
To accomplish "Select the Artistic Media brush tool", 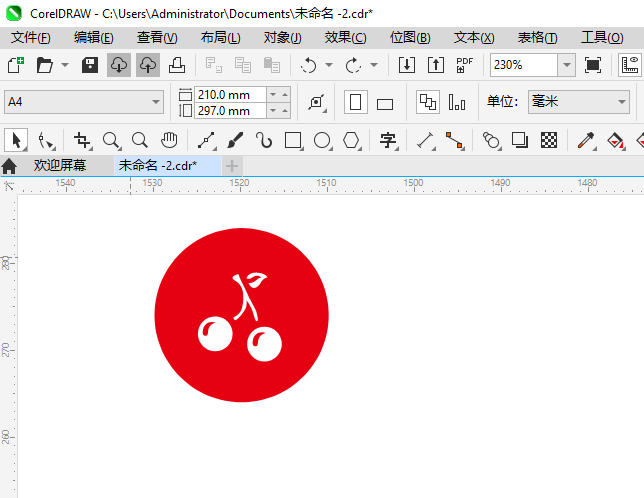I will [235, 140].
